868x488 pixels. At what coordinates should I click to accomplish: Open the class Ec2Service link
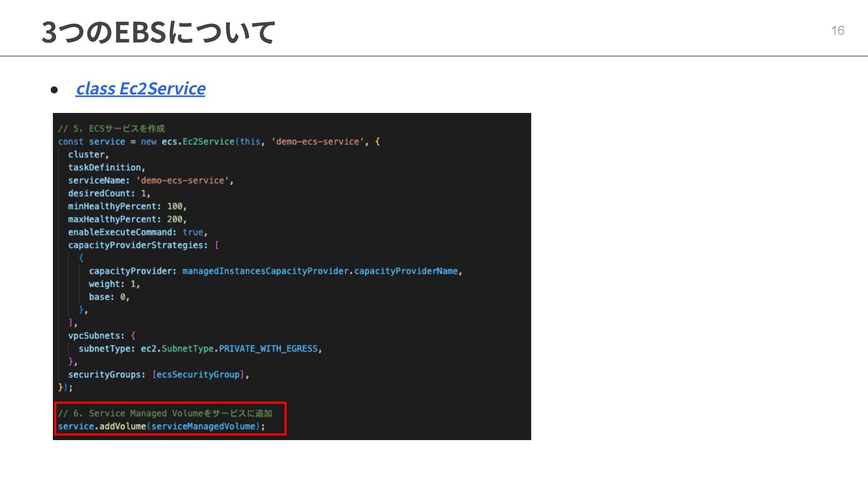click(x=140, y=89)
